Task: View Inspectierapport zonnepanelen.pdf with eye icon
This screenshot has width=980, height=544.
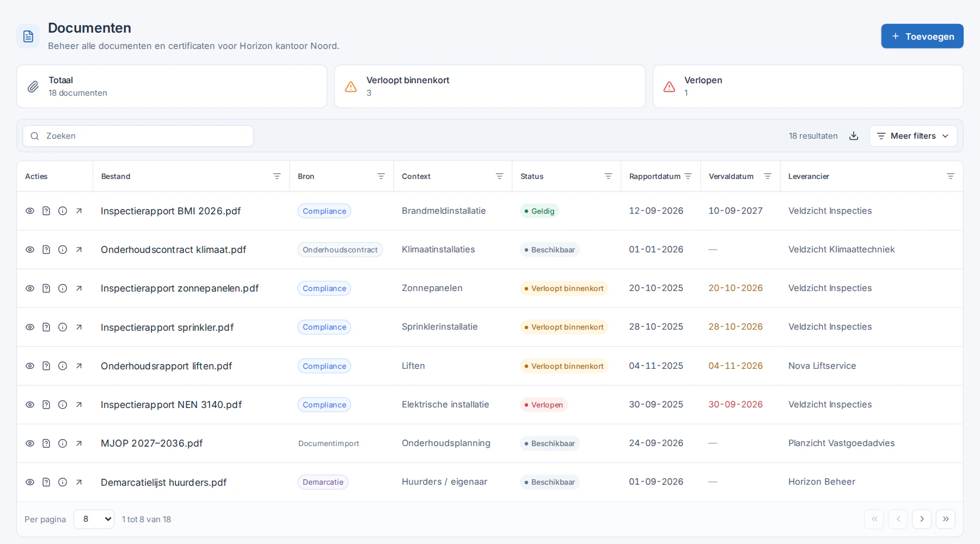Action: [x=30, y=288]
